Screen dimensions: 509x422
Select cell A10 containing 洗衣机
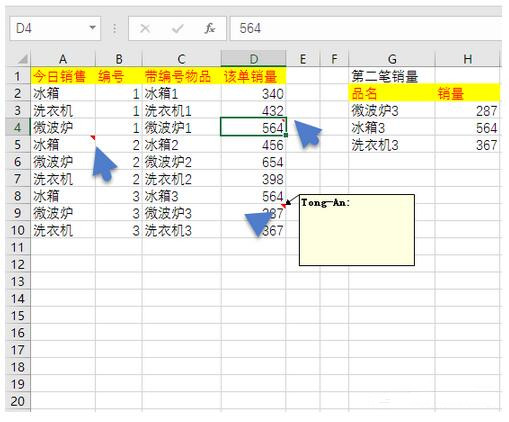63,230
